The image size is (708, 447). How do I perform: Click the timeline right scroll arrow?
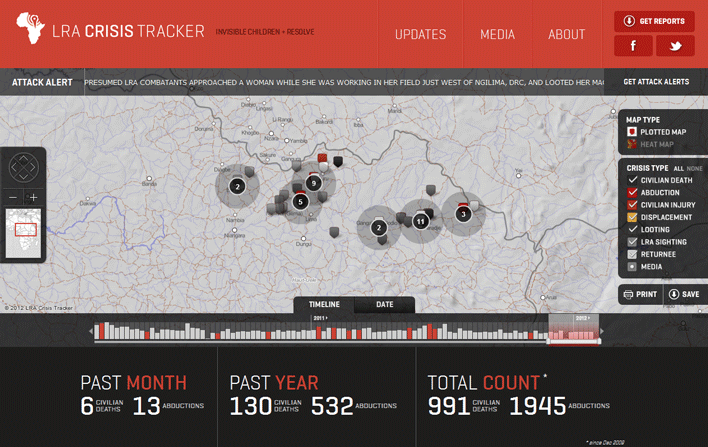tap(601, 331)
